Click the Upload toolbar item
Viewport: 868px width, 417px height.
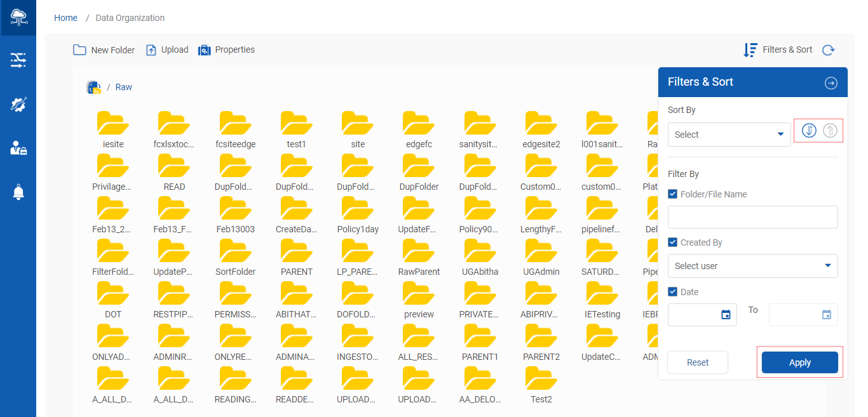click(167, 50)
